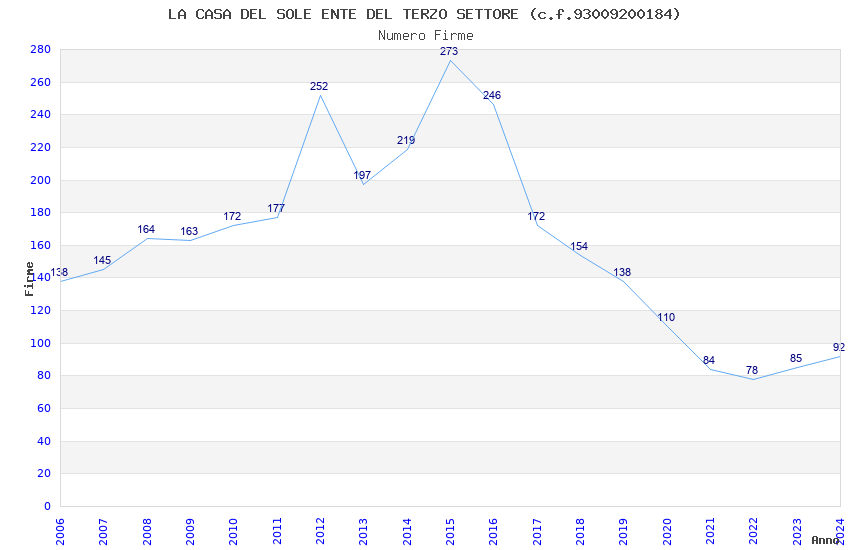Select the lowest data label 78
The image size is (850, 550).
752,371
